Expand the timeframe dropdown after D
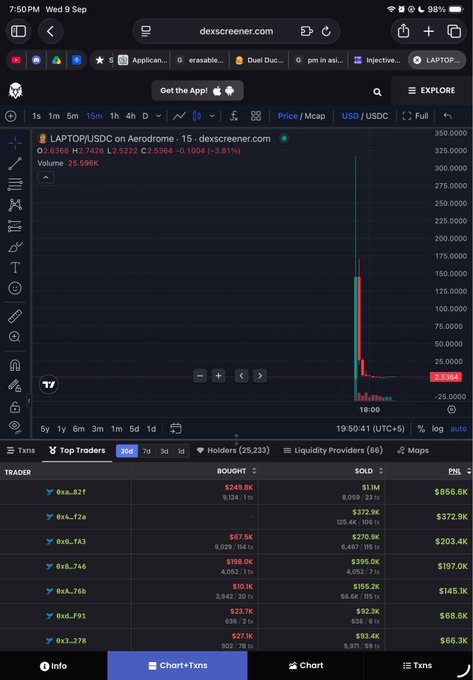Image resolution: width=473 pixels, height=680 pixels. (159, 116)
